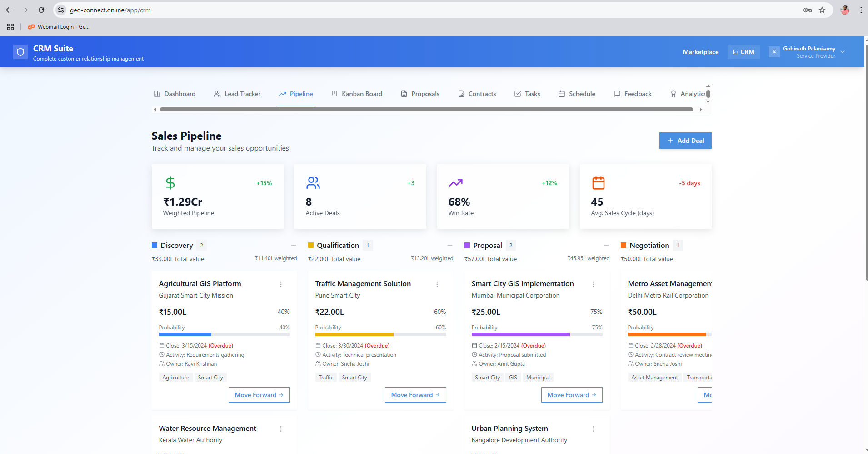Click the Active Deals people icon
Image resolution: width=868 pixels, height=454 pixels.
(x=313, y=183)
